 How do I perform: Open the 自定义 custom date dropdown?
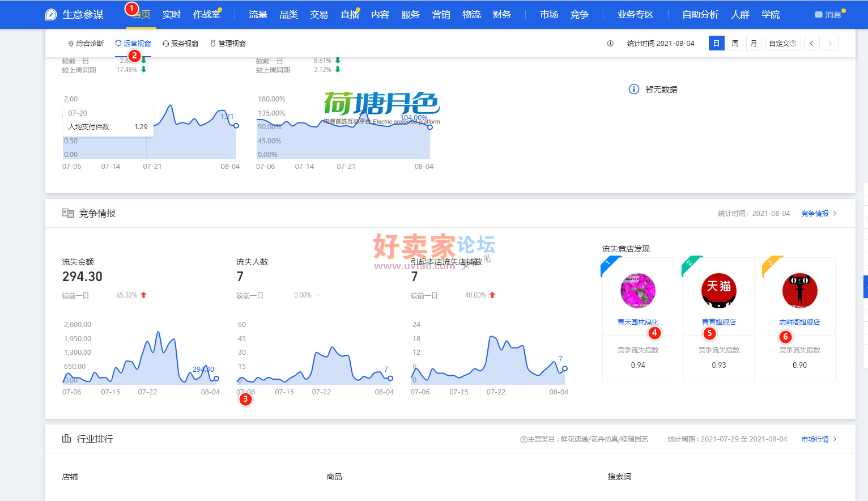click(x=782, y=44)
